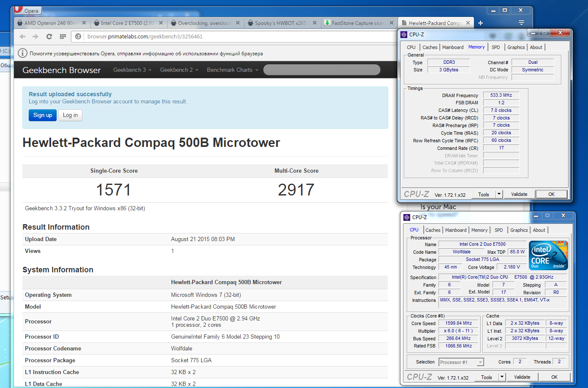Open Speed Dial grid icon
This screenshot has width=588, height=388.
63,37
